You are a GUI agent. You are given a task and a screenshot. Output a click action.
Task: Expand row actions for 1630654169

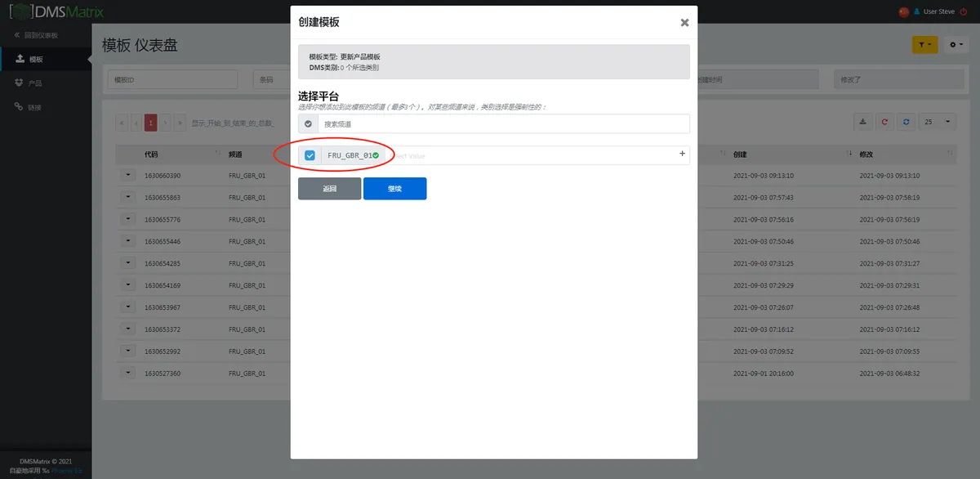point(128,285)
